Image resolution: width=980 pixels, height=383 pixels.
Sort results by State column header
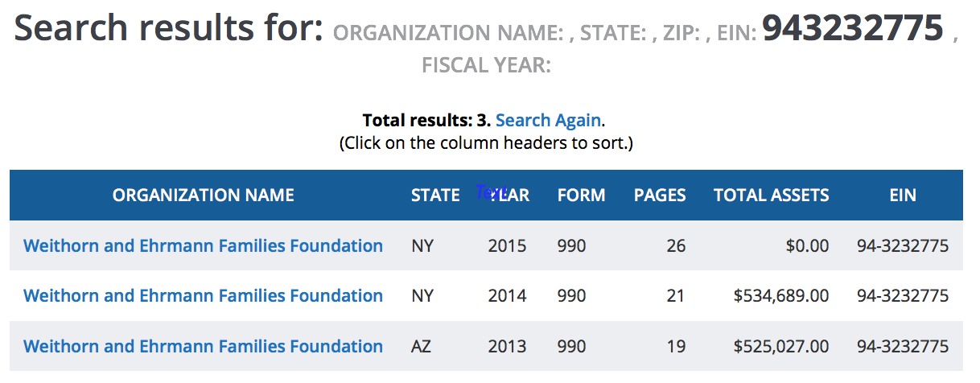coord(435,196)
